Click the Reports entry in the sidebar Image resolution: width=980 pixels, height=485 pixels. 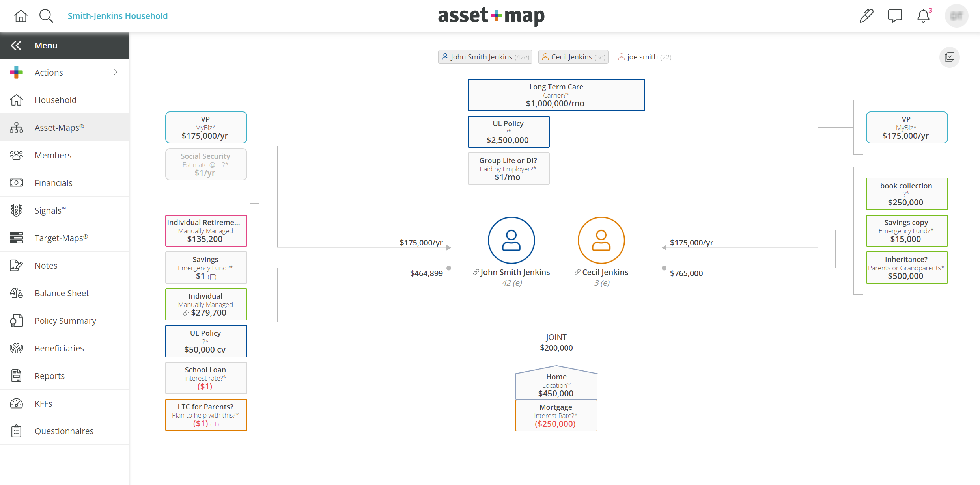pos(49,375)
